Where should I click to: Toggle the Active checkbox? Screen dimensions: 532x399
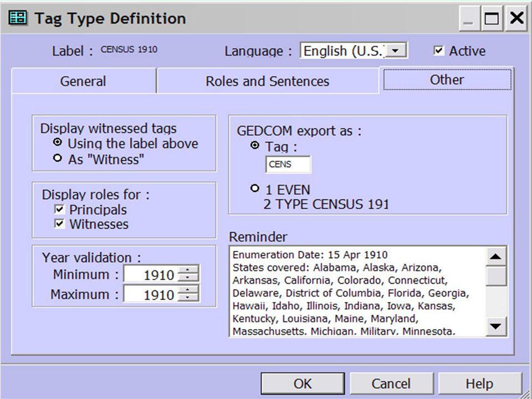pyautogui.click(x=438, y=51)
